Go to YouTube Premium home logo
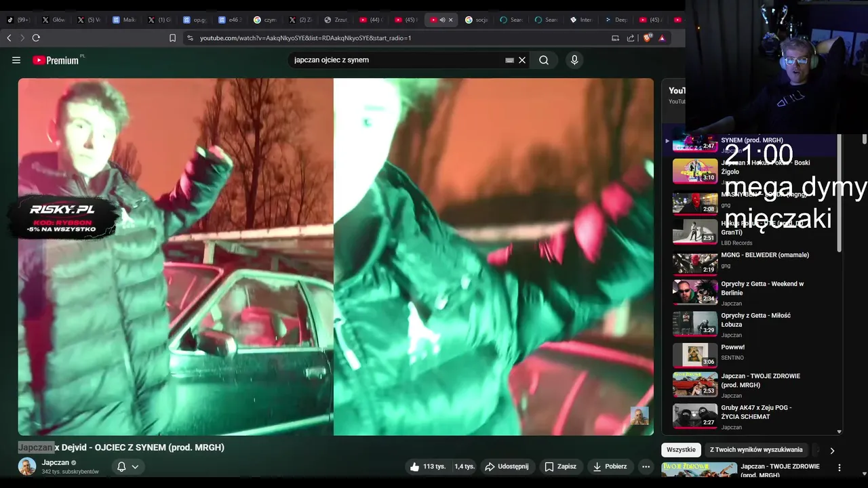The image size is (868, 488). [x=56, y=60]
